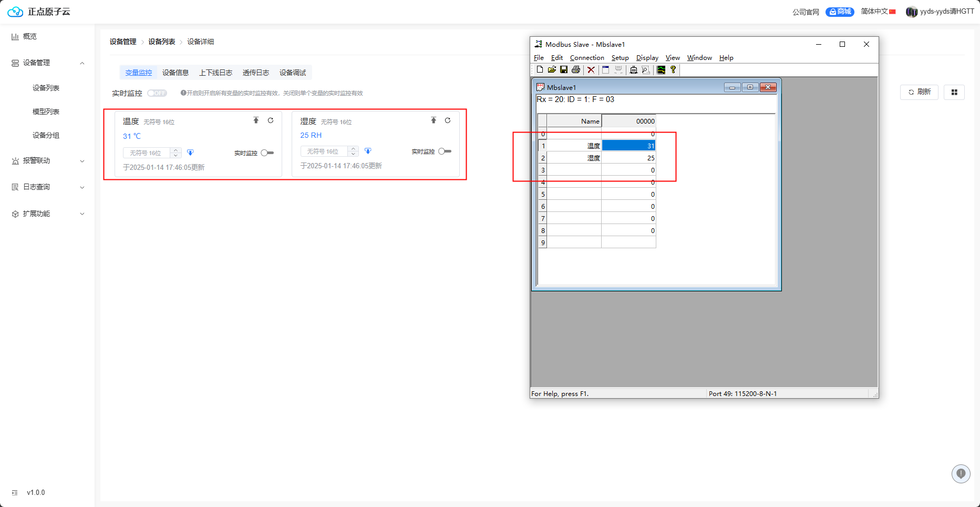Click the red X disconnect toolbar icon
The height and width of the screenshot is (507, 980).
591,70
